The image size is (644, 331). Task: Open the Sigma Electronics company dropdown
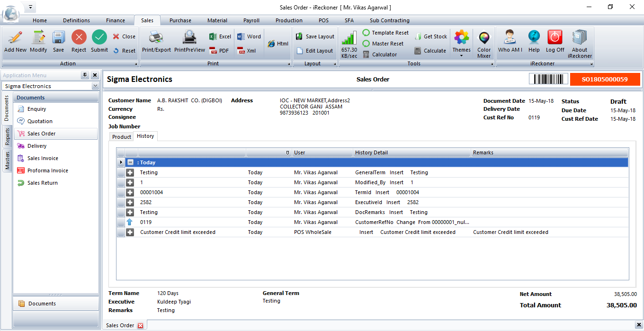[95, 86]
